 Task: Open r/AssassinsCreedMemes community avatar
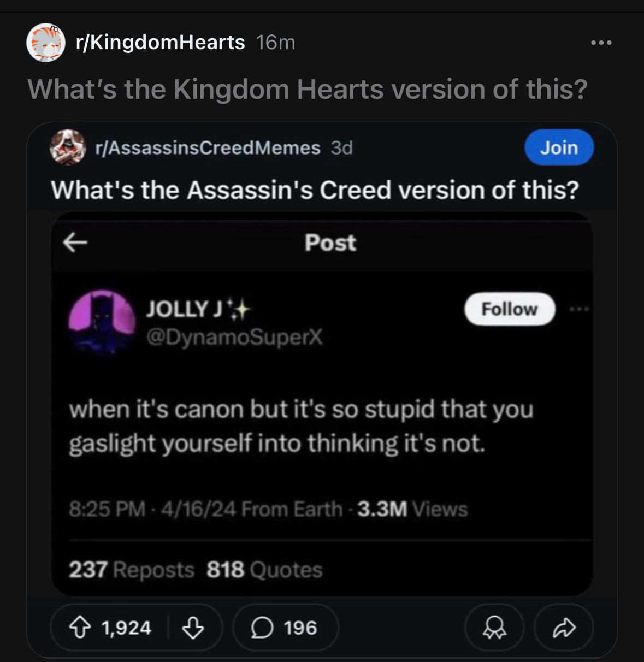click(x=68, y=147)
